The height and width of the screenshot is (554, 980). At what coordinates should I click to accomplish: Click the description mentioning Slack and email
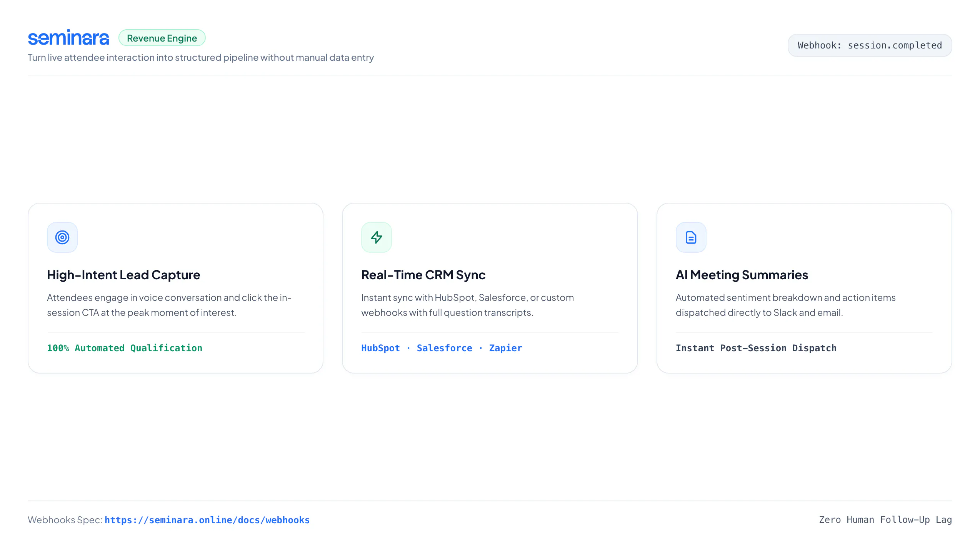(786, 305)
